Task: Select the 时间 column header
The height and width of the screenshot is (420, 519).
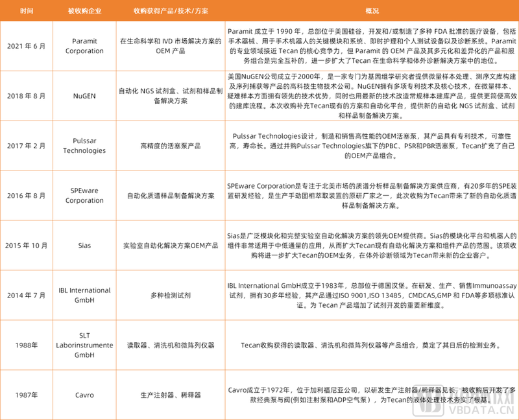Action: pyautogui.click(x=27, y=11)
